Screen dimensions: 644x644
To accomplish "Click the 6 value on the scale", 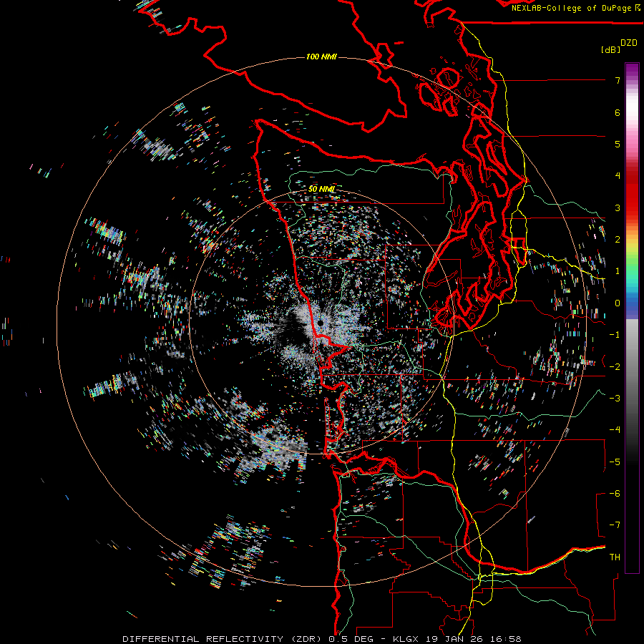I will pos(618,112).
